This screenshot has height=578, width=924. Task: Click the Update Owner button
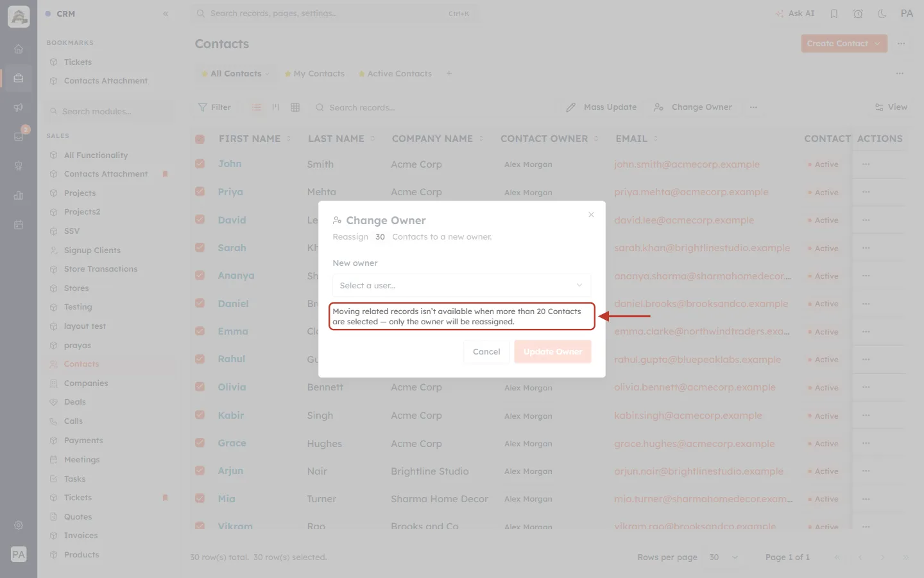552,351
